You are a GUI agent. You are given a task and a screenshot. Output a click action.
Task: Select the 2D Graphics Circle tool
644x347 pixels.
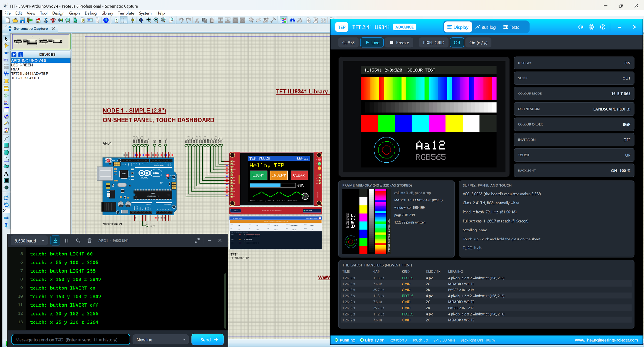tap(6, 152)
